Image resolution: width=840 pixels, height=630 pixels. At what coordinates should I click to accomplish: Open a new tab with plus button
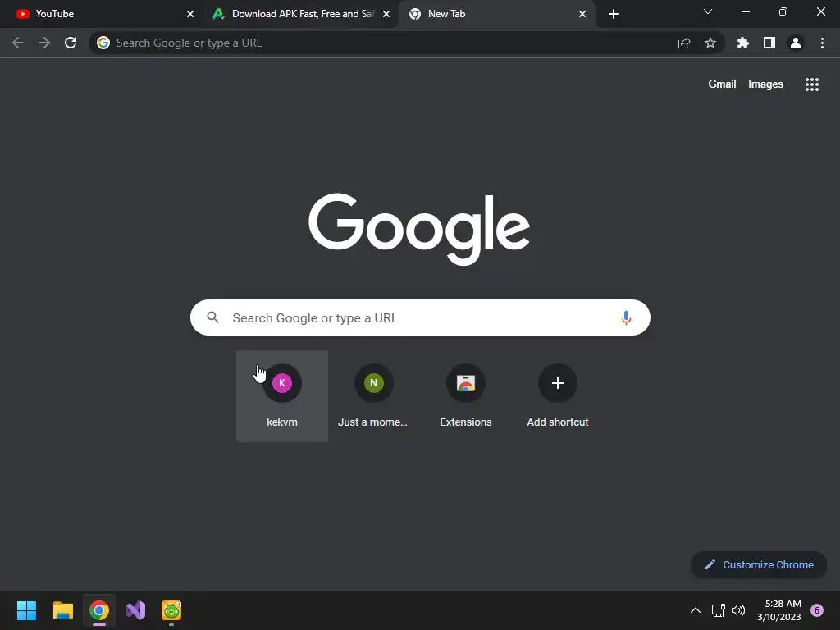[x=614, y=14]
